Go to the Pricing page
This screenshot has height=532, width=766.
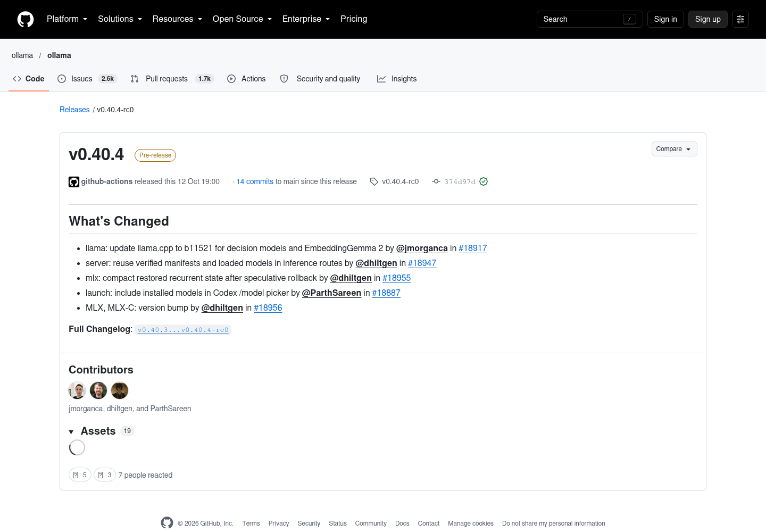354,19
